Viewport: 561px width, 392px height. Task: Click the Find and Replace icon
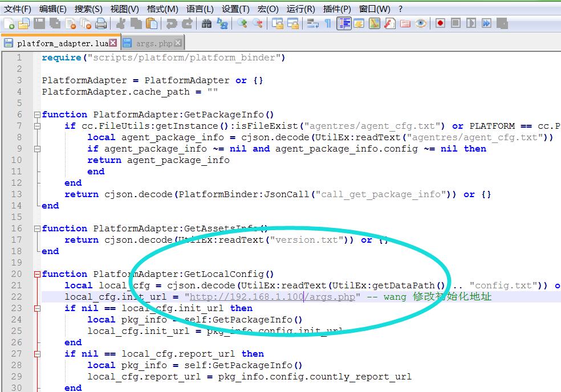pyautogui.click(x=222, y=23)
